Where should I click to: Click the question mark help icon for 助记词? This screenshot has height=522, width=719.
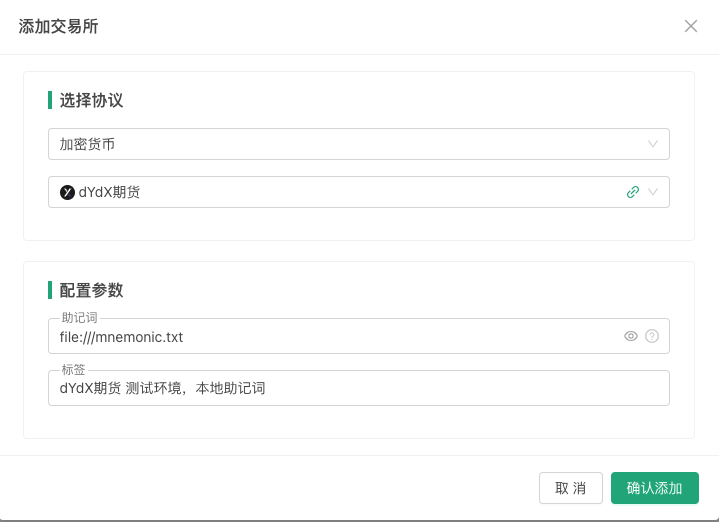tap(652, 337)
